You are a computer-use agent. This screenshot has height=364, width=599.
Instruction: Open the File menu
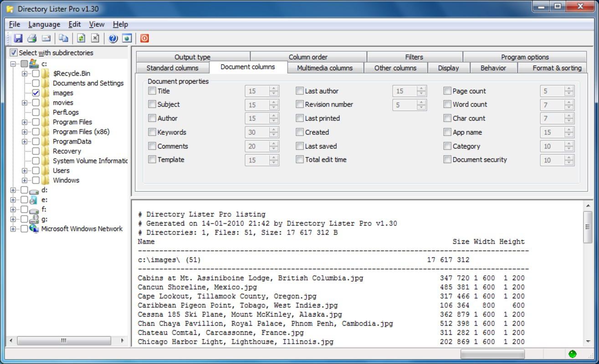pyautogui.click(x=15, y=24)
